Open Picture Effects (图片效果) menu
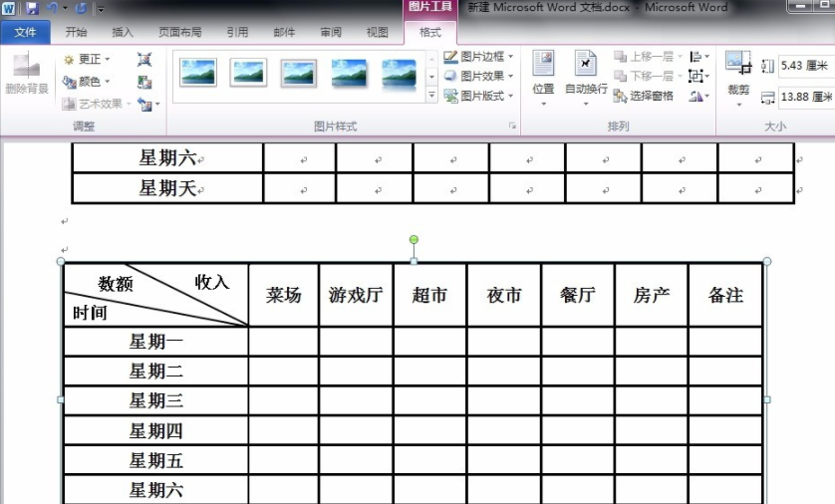Image resolution: width=835 pixels, height=504 pixels. 478,76
